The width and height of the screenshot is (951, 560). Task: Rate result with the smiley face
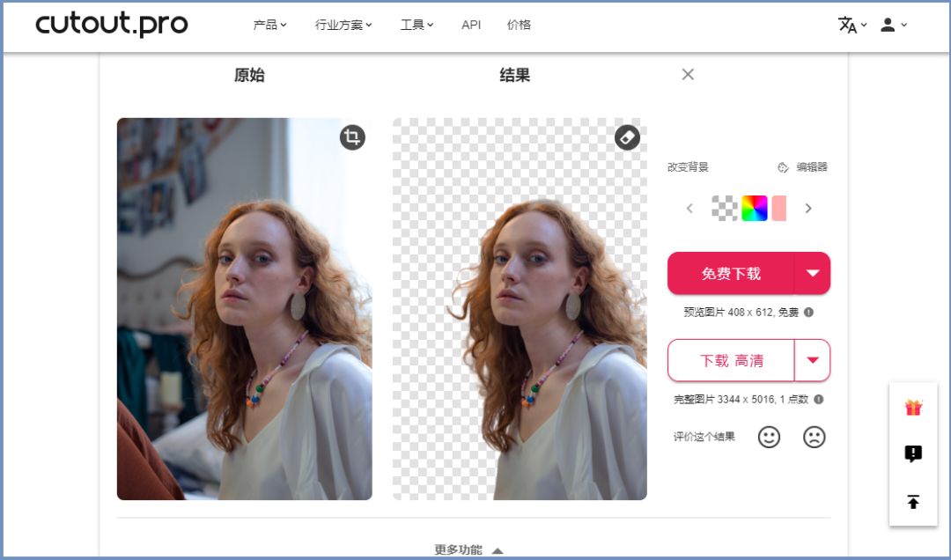pos(769,437)
